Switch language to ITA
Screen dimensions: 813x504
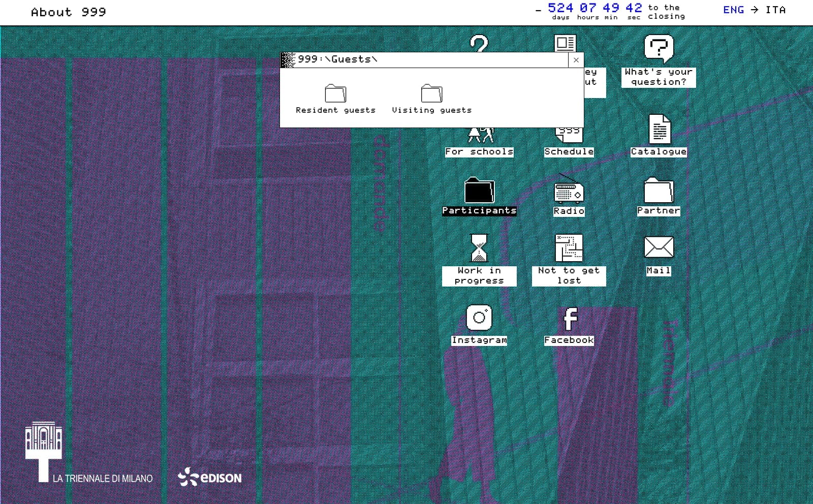click(x=775, y=10)
